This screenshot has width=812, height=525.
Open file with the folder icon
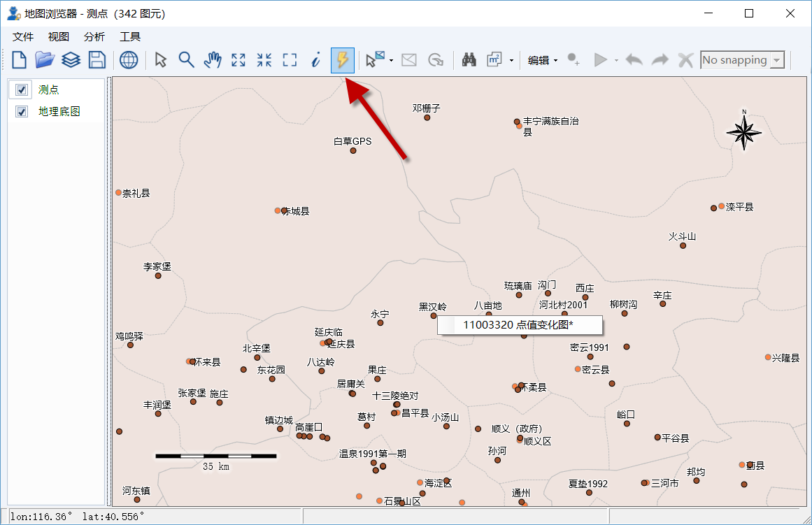[45, 60]
